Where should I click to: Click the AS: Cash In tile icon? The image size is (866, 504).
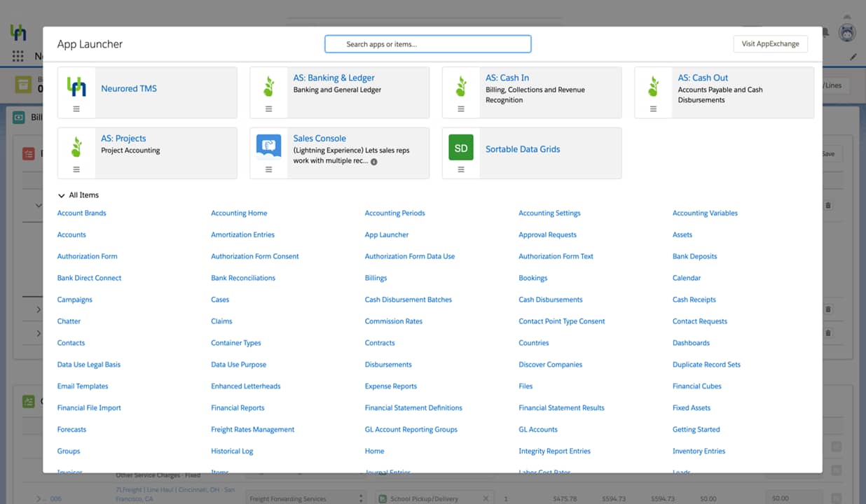[461, 86]
